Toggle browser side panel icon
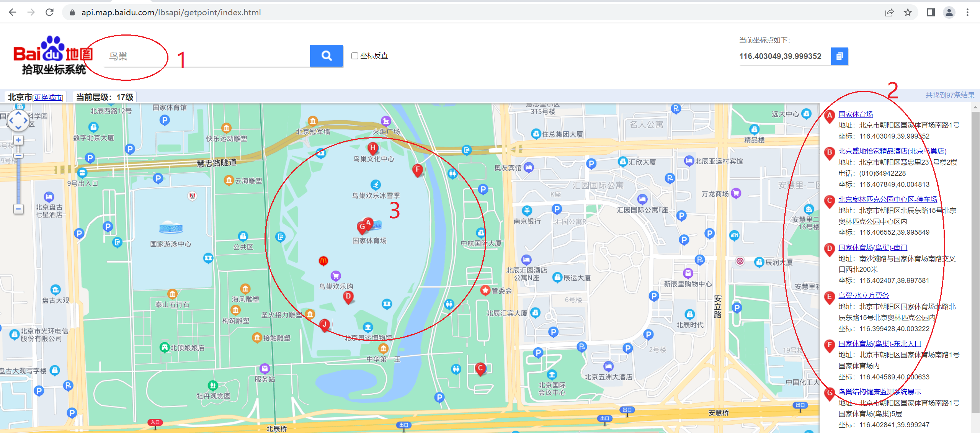Viewport: 980px width, 433px height. pyautogui.click(x=931, y=12)
